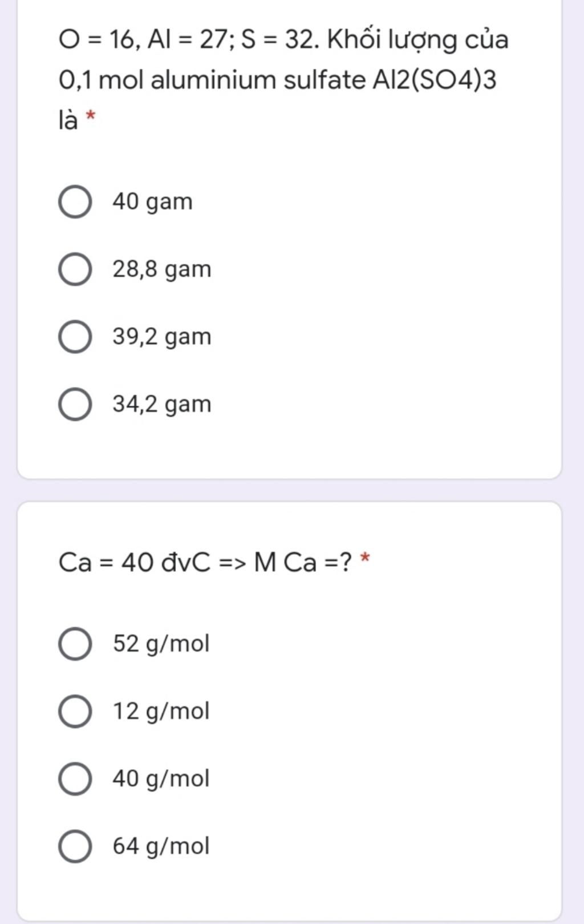Click the '34,2 gam' answer label text
Image resolution: width=584 pixels, height=924 pixels.
tap(162, 405)
